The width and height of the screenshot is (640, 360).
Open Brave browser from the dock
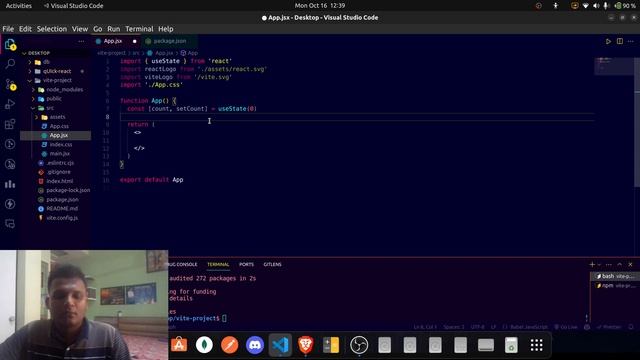pyautogui.click(x=305, y=345)
